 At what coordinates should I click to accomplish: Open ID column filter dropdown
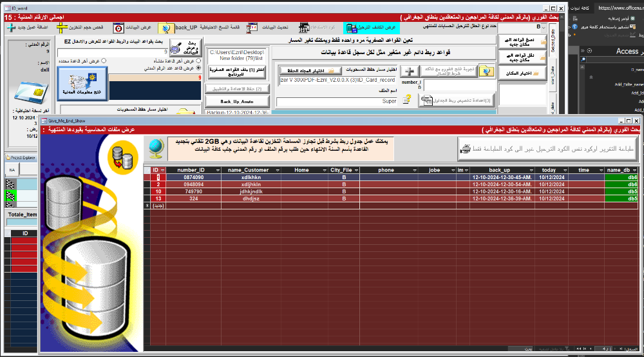(x=163, y=170)
